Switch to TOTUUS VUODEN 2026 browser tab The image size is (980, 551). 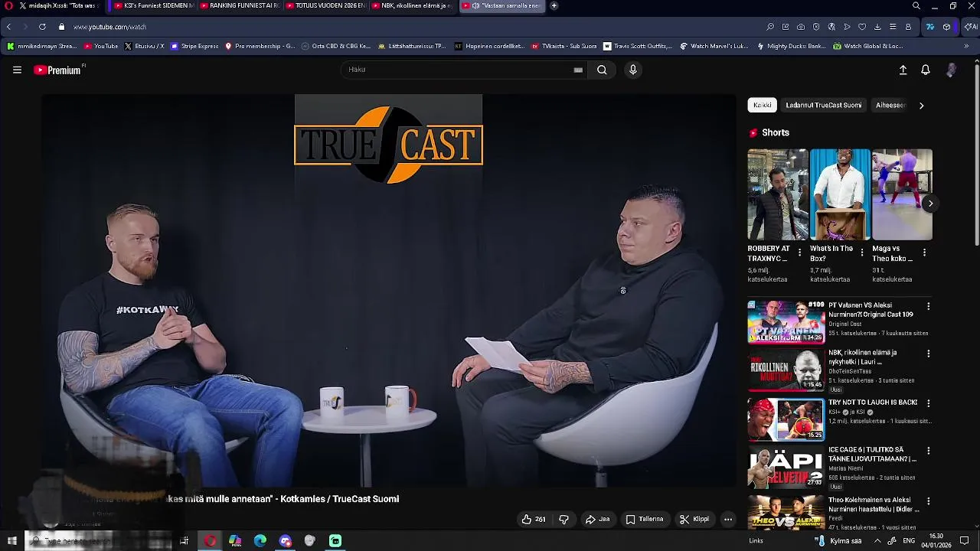click(325, 5)
